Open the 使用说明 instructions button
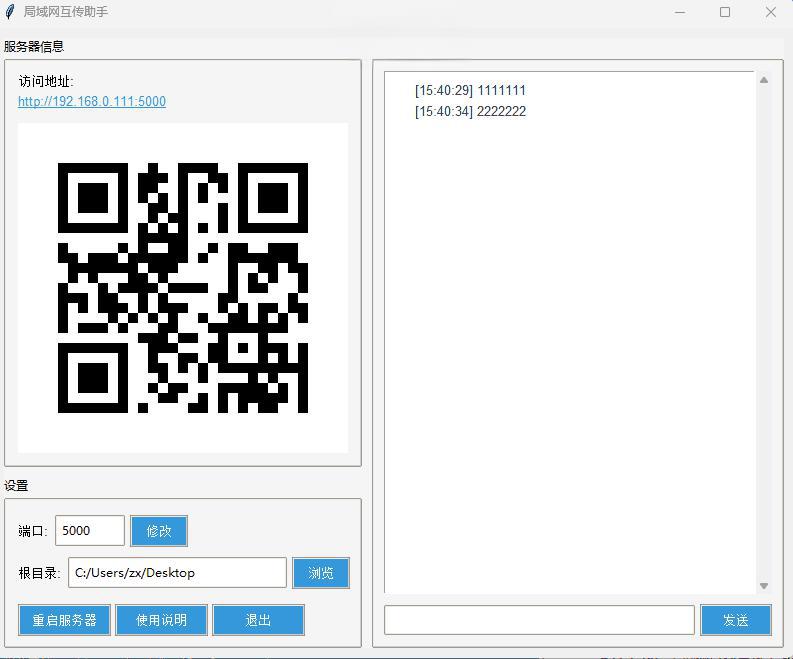 point(161,620)
